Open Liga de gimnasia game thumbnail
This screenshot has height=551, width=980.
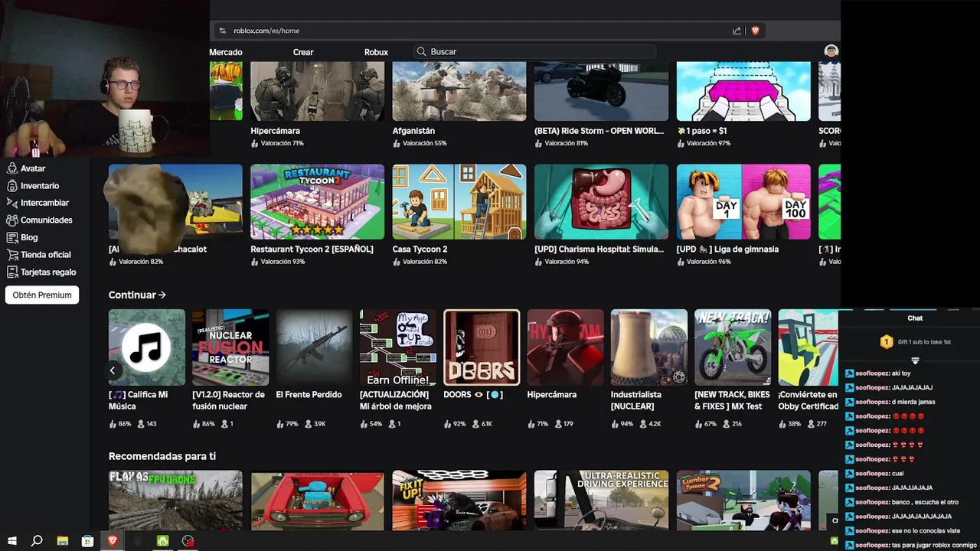pyautogui.click(x=743, y=202)
